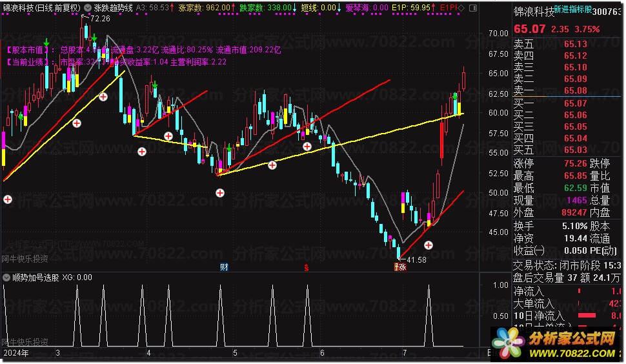Image resolution: width=626 pixels, height=364 pixels.
Task: Click the stock name 锦浪科技 in quote panel
Action: pos(533,12)
